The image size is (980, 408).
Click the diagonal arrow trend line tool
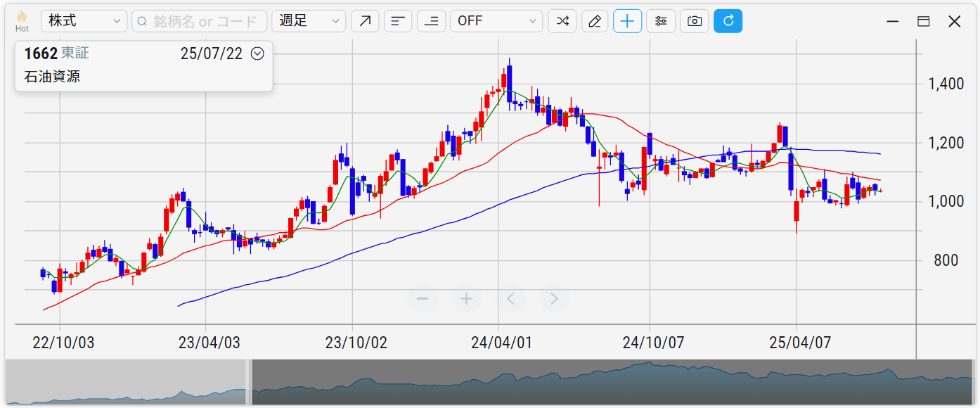(364, 21)
